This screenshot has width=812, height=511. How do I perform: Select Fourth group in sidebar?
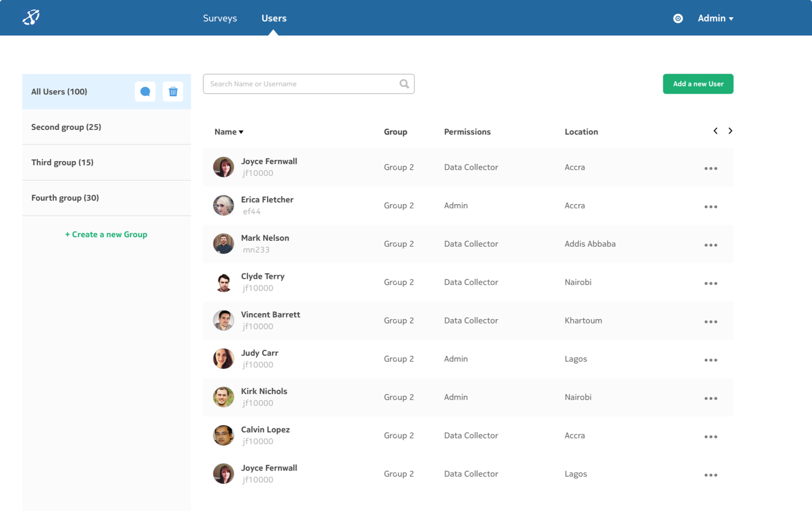[65, 198]
